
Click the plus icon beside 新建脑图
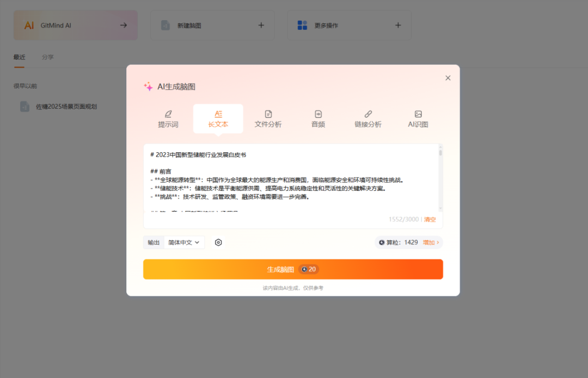pyautogui.click(x=261, y=25)
